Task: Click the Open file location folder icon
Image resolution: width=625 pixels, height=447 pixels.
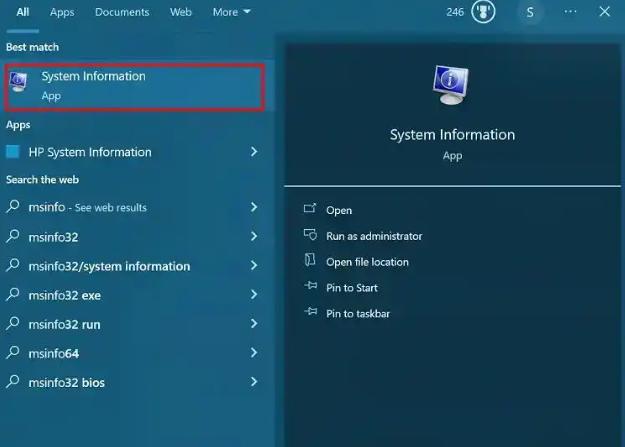Action: pyautogui.click(x=310, y=260)
